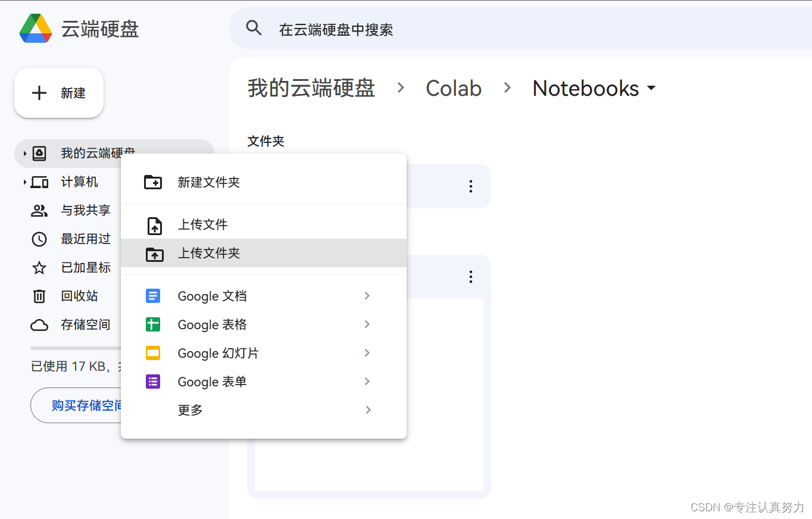Click the 回收站 trash icon
This screenshot has height=519, width=812.
click(39, 296)
